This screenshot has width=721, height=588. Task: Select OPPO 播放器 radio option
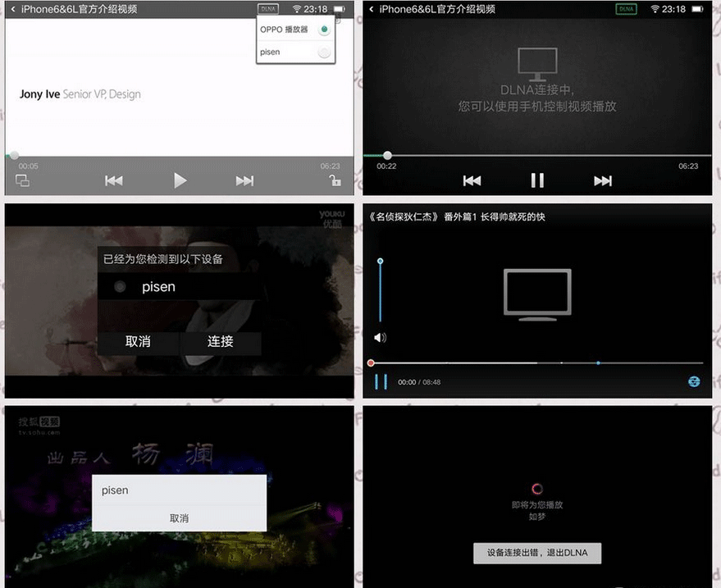click(x=324, y=30)
